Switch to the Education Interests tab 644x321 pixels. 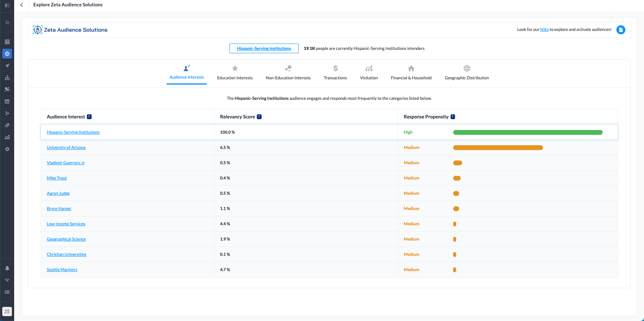coord(235,73)
